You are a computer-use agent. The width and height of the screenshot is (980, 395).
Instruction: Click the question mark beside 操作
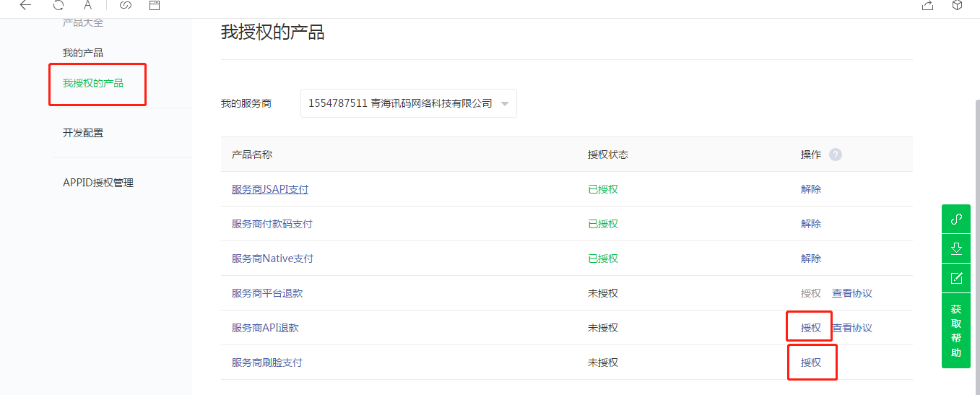836,155
